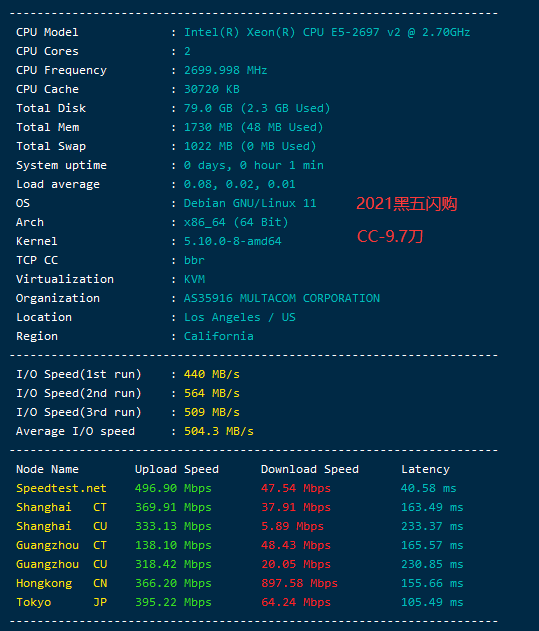Image resolution: width=539 pixels, height=631 pixels.
Task: Click the Latency column header
Action: tap(425, 469)
